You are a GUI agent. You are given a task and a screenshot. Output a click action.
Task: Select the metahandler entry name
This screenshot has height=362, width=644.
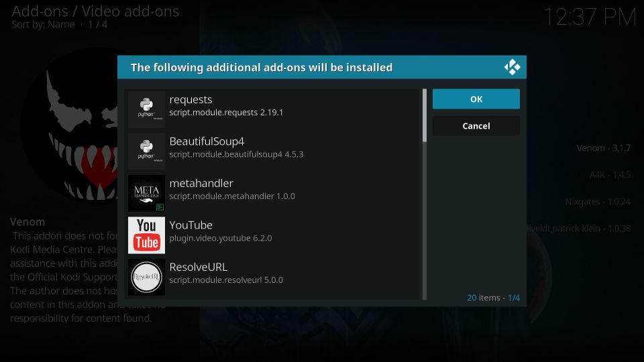tap(201, 183)
